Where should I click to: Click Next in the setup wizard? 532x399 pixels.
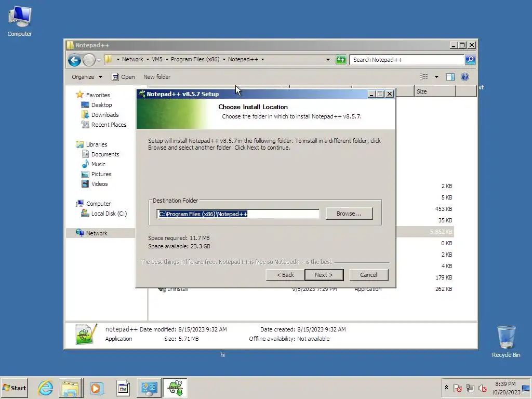pos(324,275)
